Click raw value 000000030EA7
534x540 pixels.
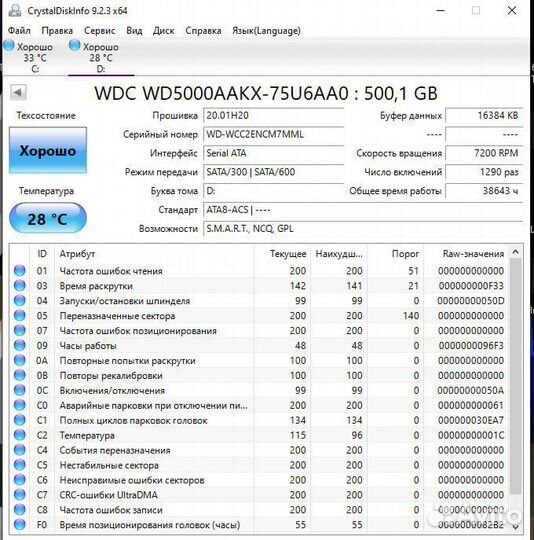pyautogui.click(x=471, y=420)
